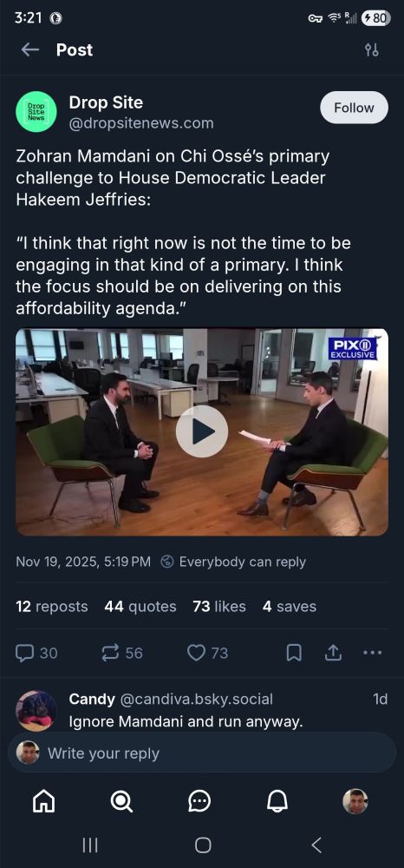Open thread preferences settings icon
404x868 pixels.
371,50
